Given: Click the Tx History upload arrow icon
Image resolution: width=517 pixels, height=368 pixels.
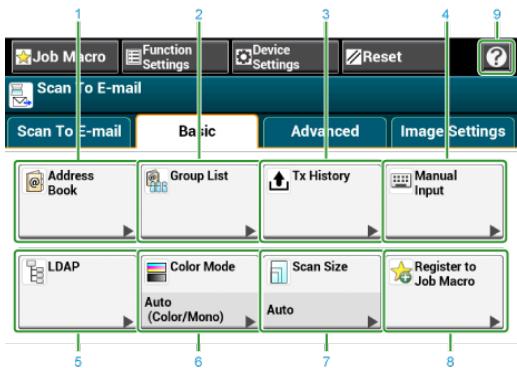Looking at the screenshot, I should click(x=279, y=181).
